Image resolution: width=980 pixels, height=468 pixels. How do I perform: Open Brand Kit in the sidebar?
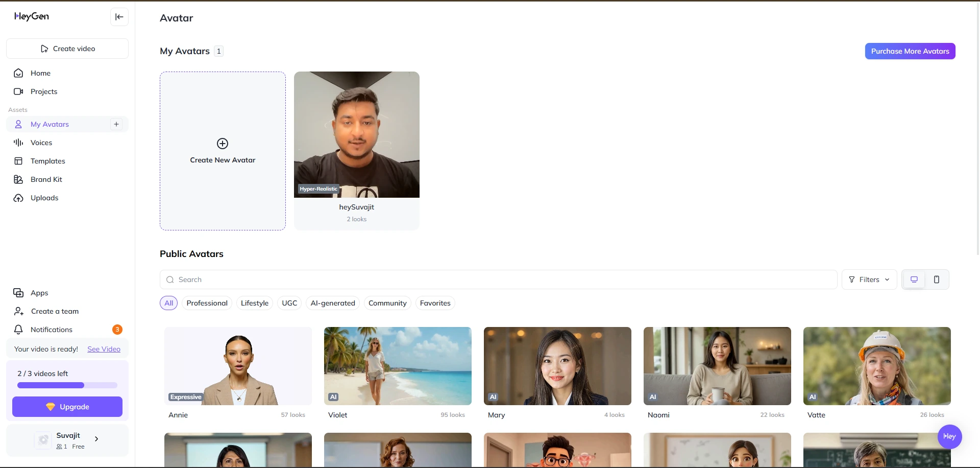[67, 179]
